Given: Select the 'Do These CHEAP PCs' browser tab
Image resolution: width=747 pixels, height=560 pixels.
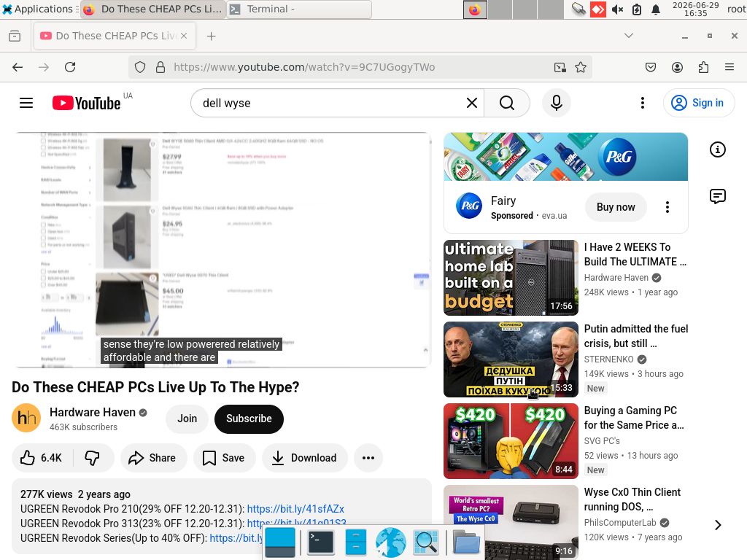Looking at the screenshot, I should (115, 36).
